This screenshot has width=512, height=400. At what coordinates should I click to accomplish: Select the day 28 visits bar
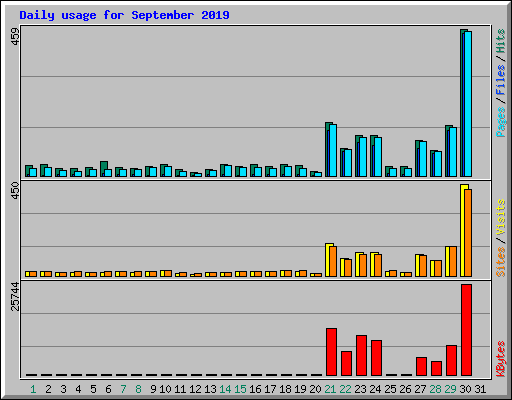[433, 268]
